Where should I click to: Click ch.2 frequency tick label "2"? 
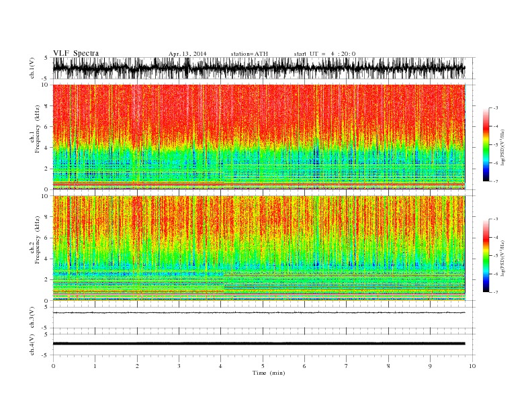[47, 280]
